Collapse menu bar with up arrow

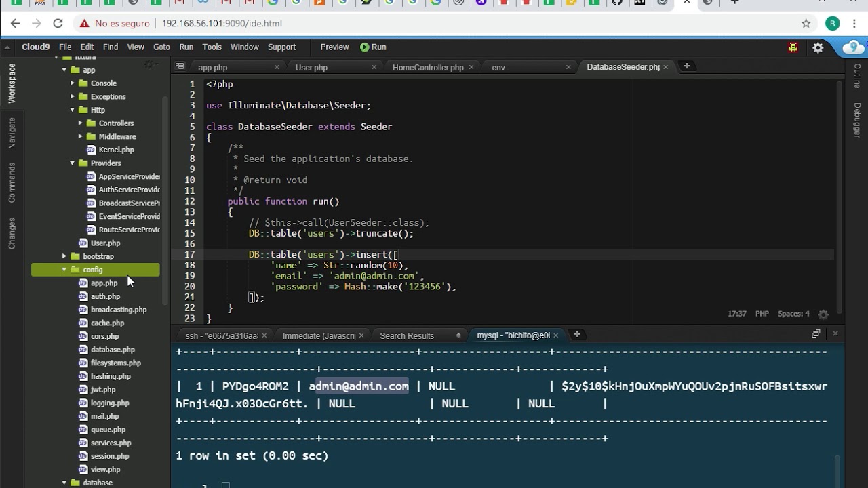click(7, 47)
